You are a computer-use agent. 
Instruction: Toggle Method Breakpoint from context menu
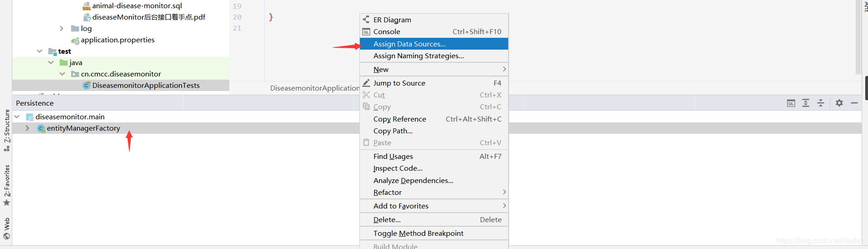tap(418, 233)
